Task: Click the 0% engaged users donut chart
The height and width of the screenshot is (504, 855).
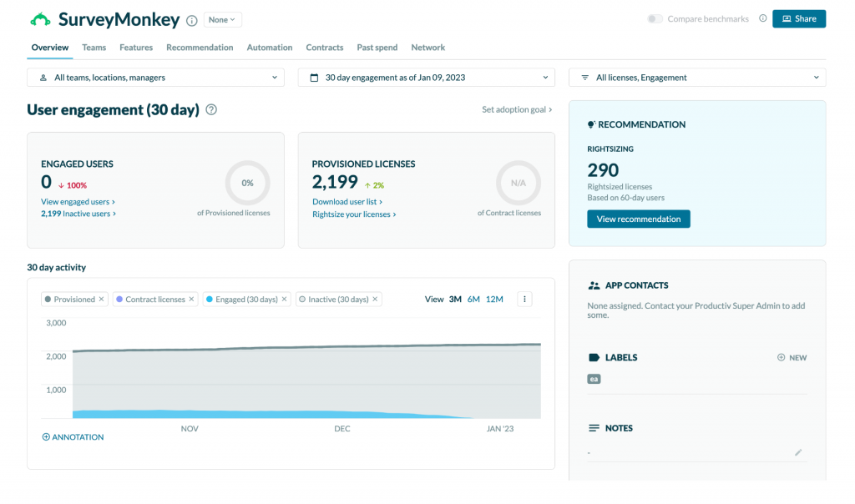Action: pos(247,183)
